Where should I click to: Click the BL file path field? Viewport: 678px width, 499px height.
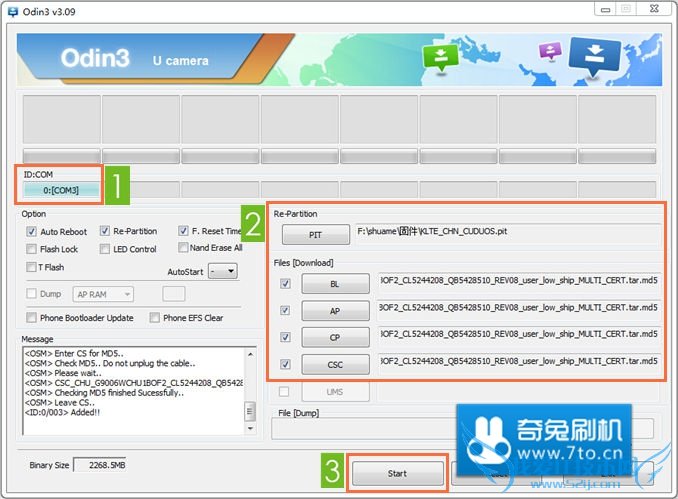519,283
